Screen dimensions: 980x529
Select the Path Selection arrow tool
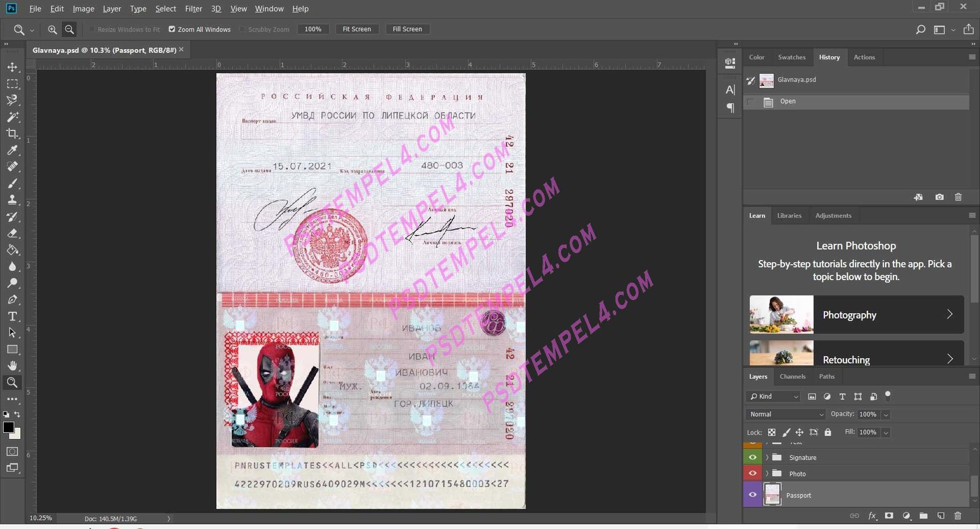click(12, 333)
